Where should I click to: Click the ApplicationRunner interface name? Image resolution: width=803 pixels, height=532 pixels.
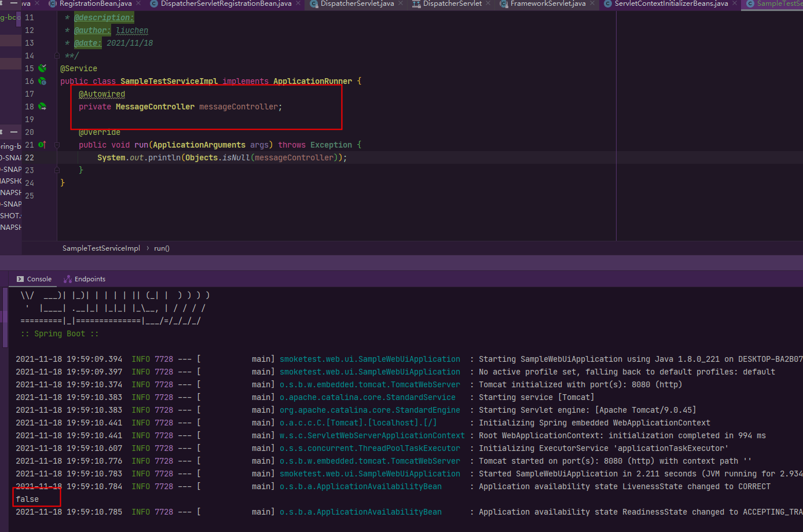tap(313, 81)
